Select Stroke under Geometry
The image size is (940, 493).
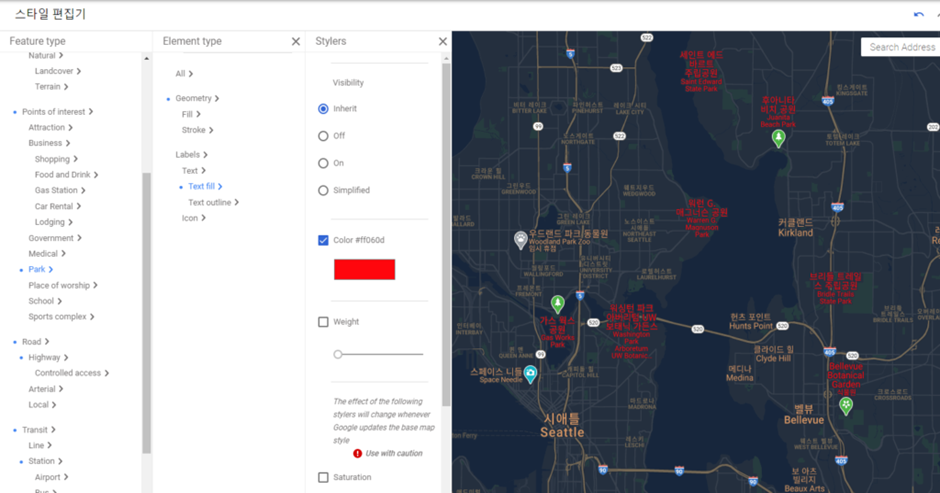[197, 130]
